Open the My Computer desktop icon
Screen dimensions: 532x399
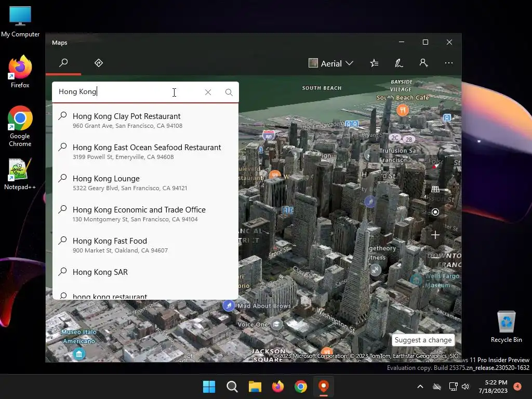20,22
